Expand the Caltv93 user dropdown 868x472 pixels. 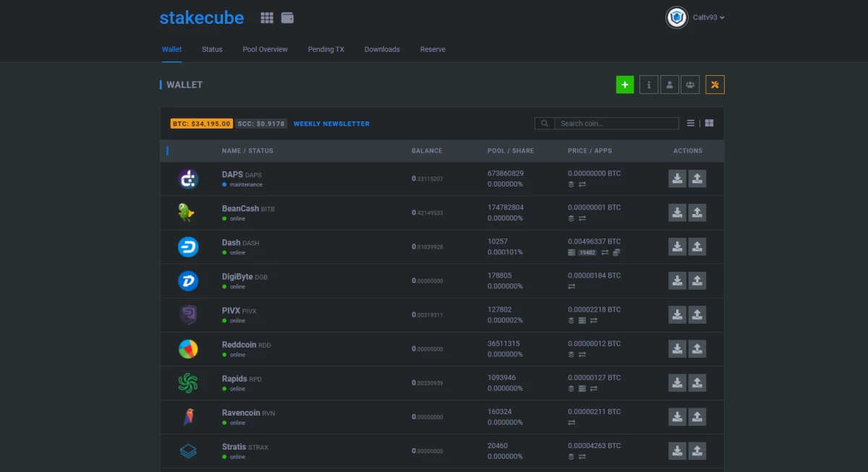click(709, 17)
